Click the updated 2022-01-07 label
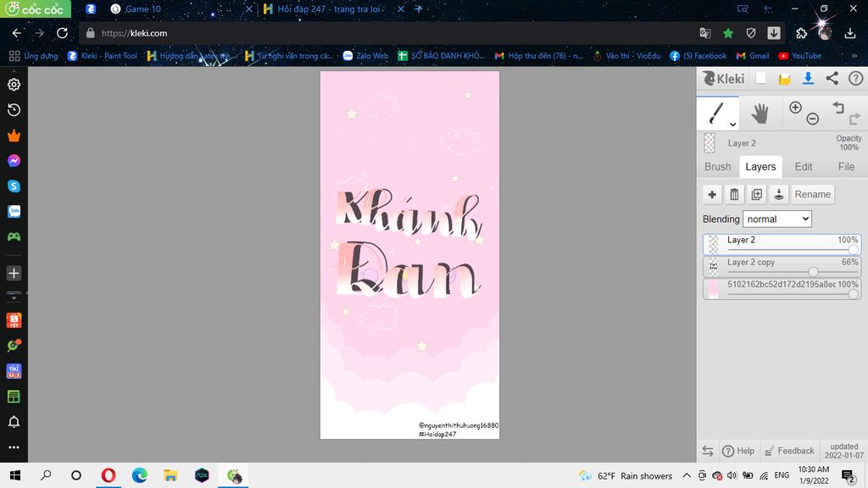This screenshot has height=488, width=868. 843,451
